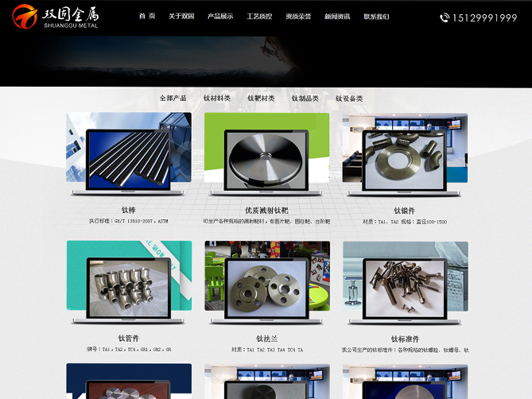
Task: Filter products by 钛制品类
Action: [305, 99]
